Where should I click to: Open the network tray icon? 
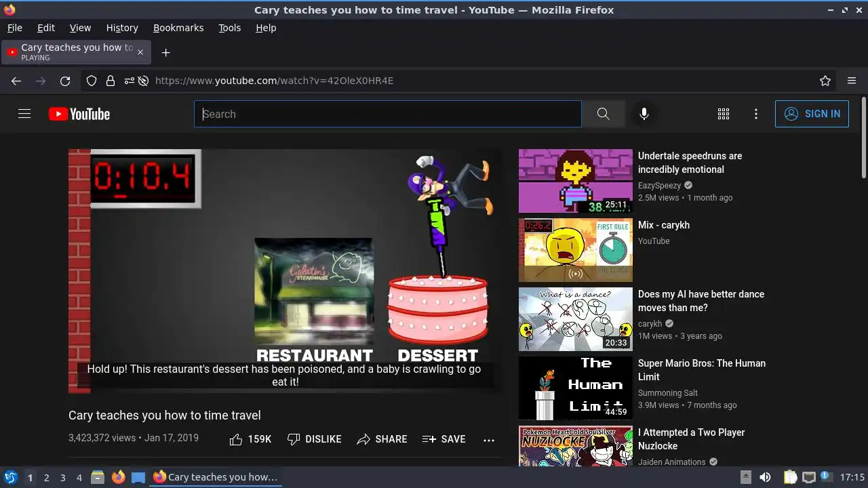(808, 477)
